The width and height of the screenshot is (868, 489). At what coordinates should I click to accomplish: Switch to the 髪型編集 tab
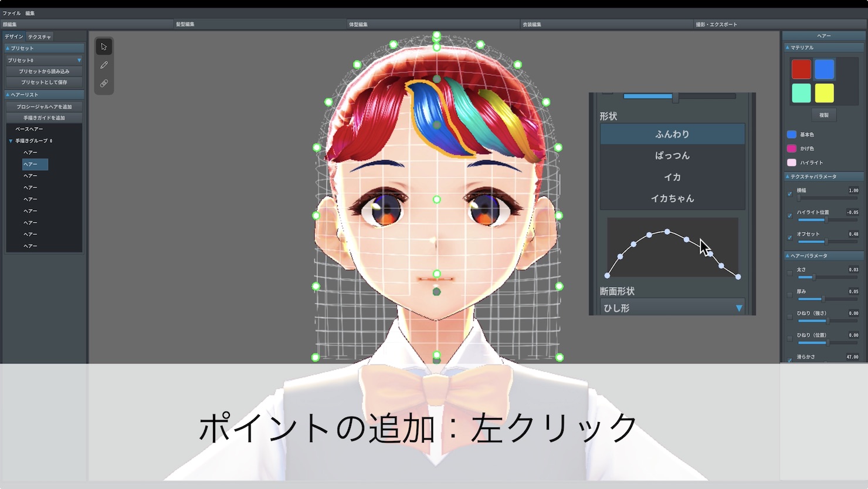point(260,24)
